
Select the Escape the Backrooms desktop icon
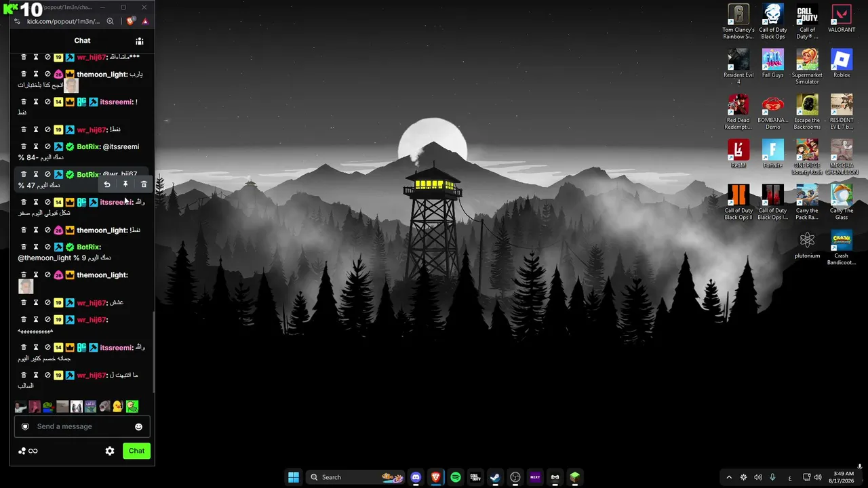tap(807, 113)
